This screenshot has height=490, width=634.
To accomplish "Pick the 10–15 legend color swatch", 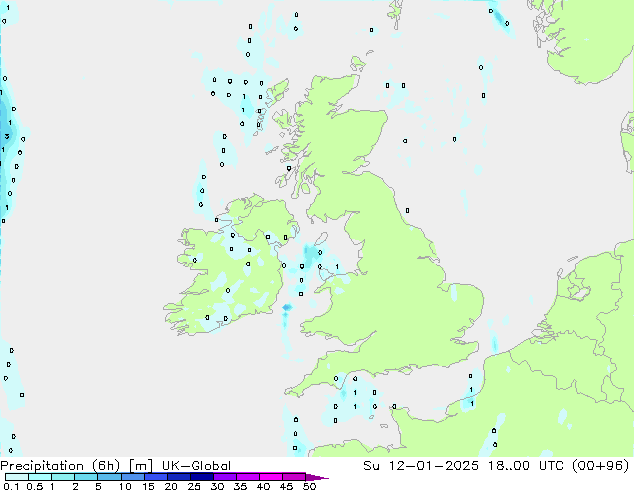I will pyautogui.click(x=132, y=477).
